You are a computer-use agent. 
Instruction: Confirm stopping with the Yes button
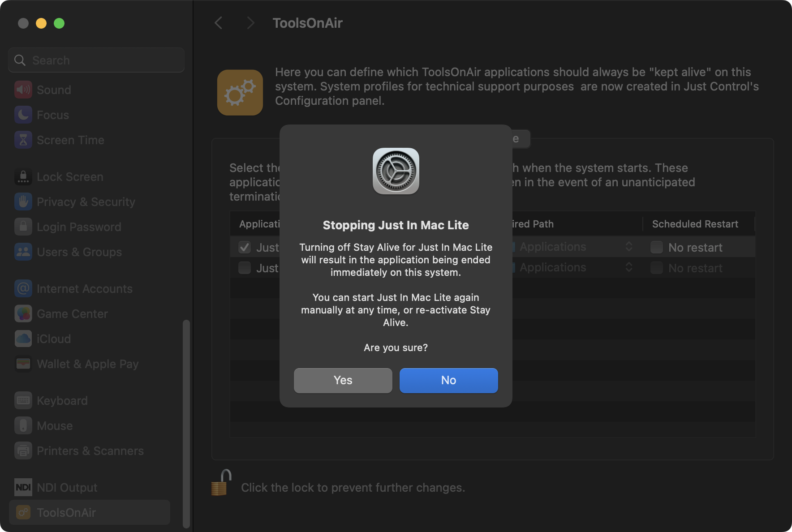343,380
